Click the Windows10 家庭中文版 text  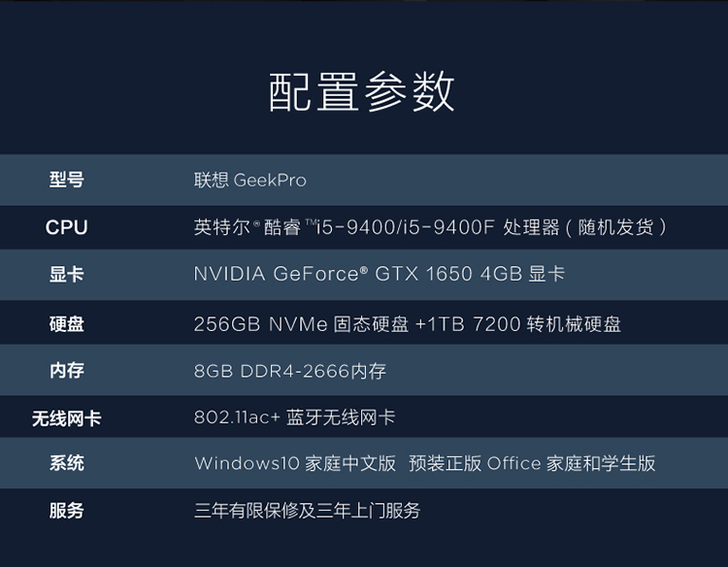pyautogui.click(x=295, y=463)
